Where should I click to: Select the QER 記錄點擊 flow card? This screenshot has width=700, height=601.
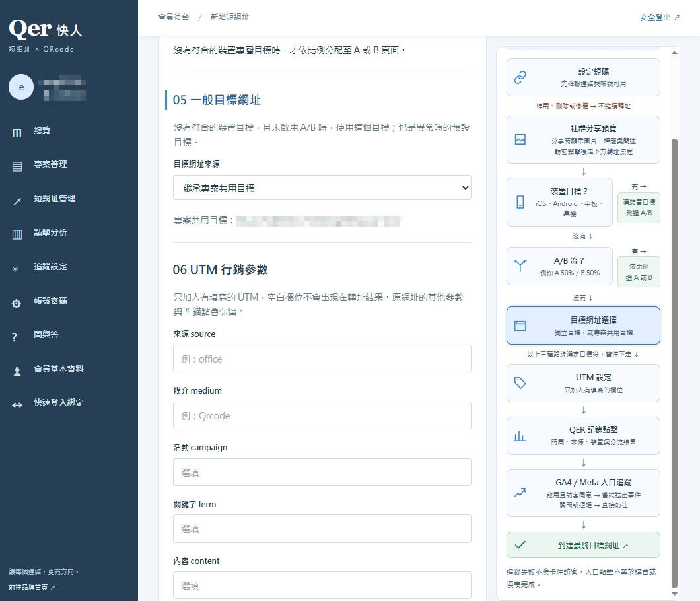tap(583, 436)
